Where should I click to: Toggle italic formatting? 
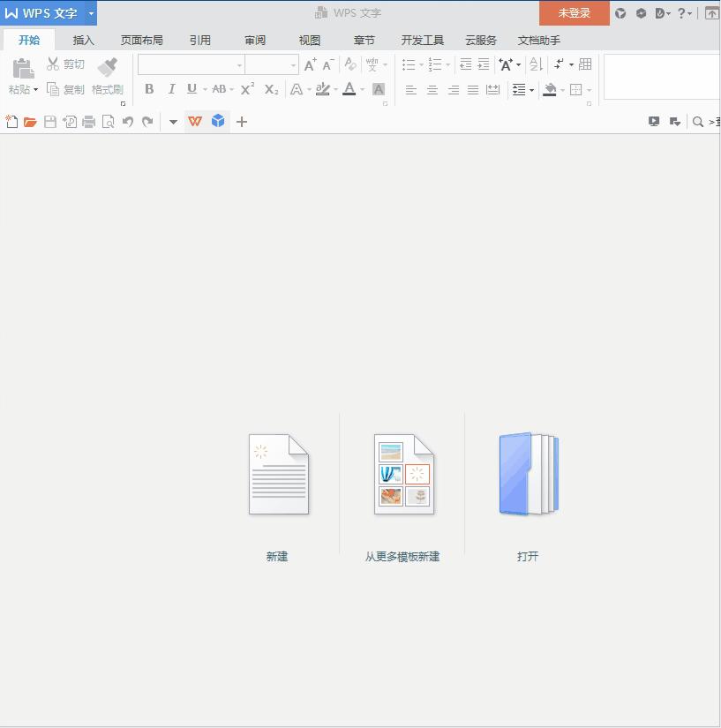point(171,88)
